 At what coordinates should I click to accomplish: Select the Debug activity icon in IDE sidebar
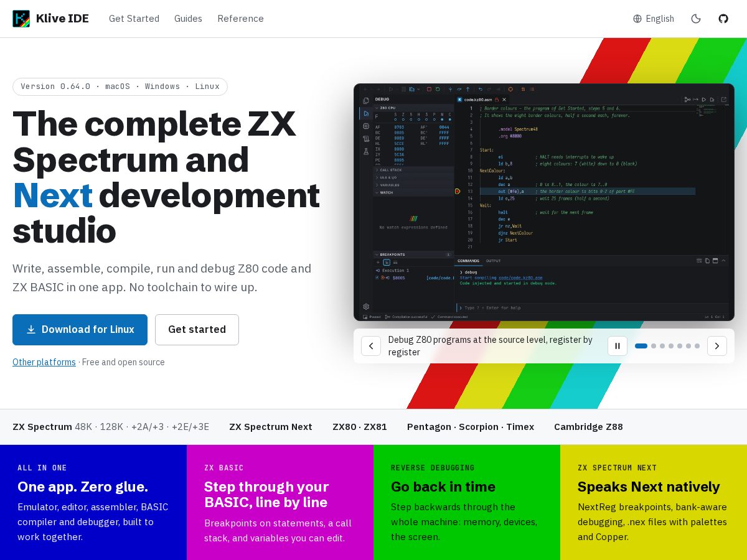click(366, 113)
